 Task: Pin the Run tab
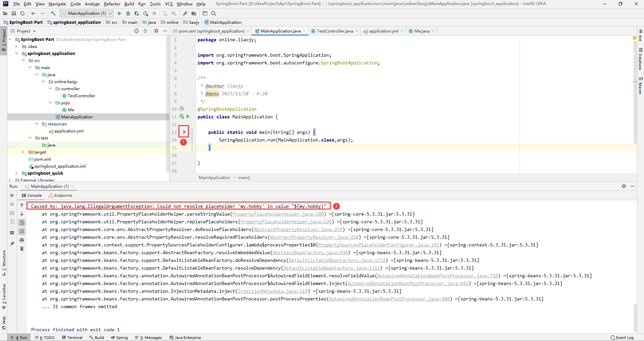coord(12,244)
